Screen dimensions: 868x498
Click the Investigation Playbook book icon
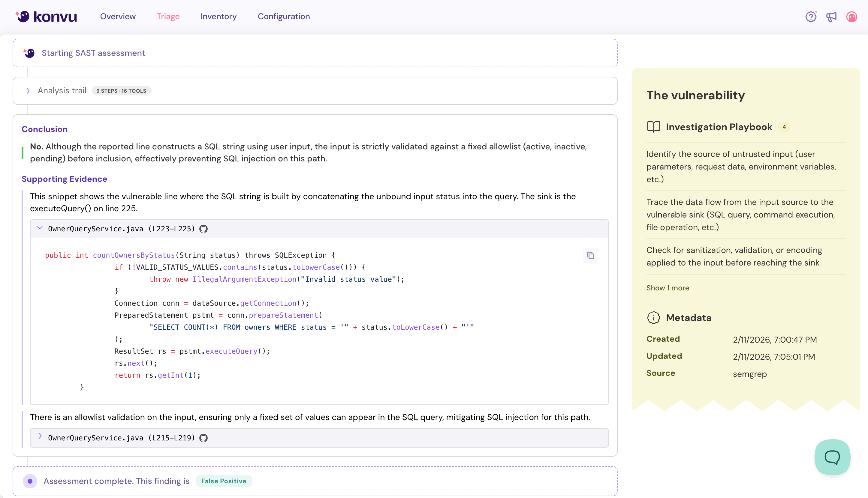pos(653,127)
